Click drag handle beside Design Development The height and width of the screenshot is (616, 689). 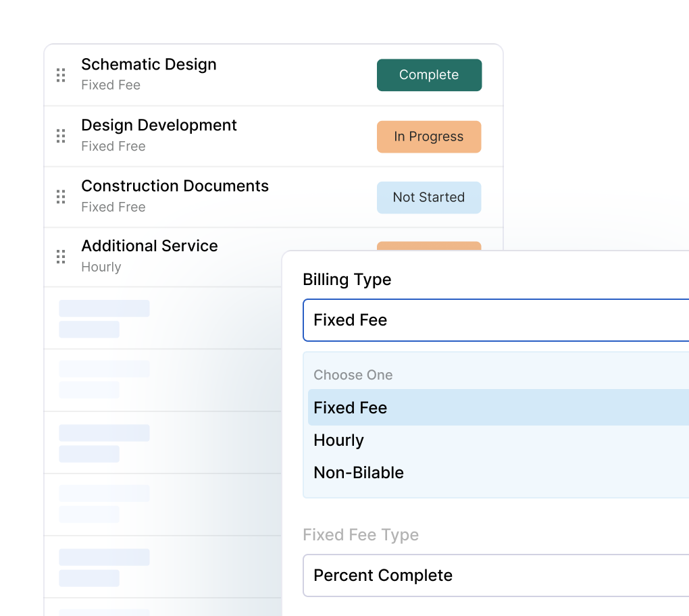[61, 136]
